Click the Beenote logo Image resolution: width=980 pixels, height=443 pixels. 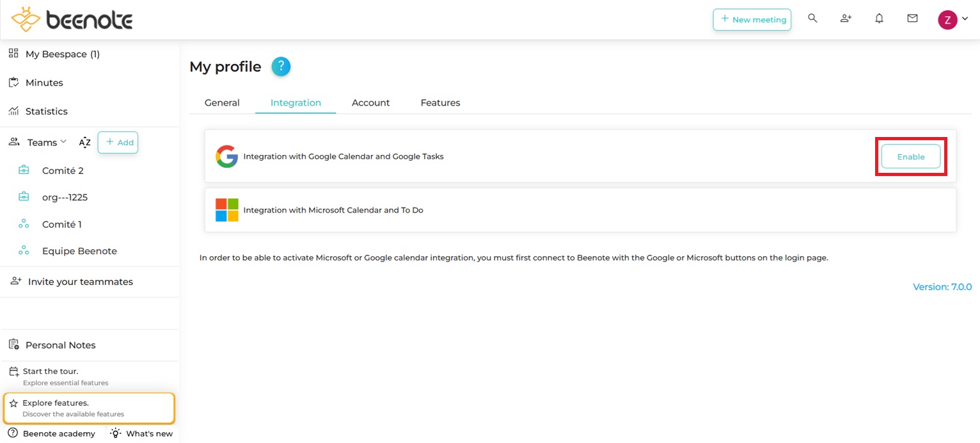click(72, 20)
